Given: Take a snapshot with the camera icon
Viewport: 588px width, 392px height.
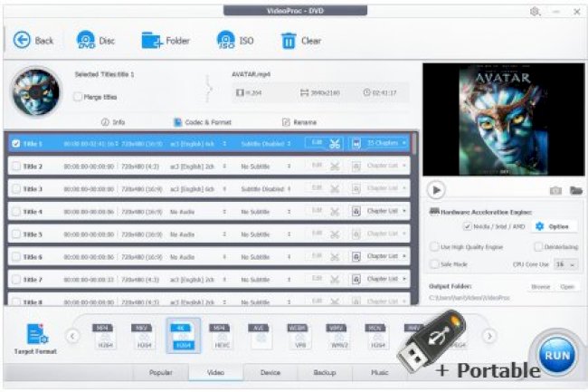Looking at the screenshot, I should (555, 190).
